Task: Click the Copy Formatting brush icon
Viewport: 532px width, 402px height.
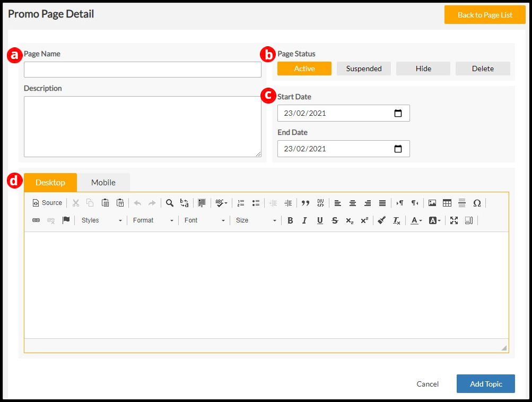Action: 382,220
